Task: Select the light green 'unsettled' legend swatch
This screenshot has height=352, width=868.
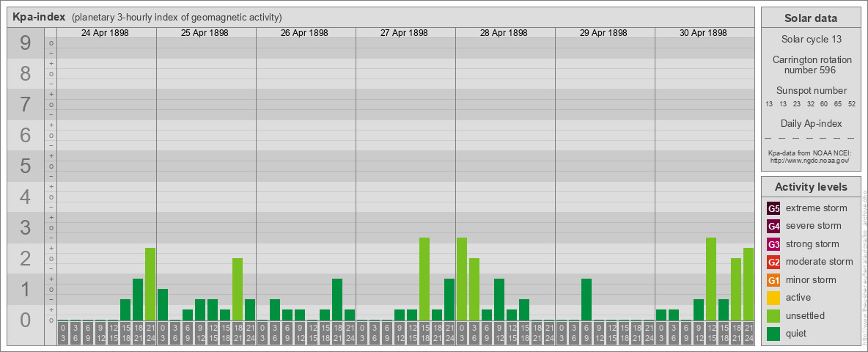Action: tap(773, 315)
